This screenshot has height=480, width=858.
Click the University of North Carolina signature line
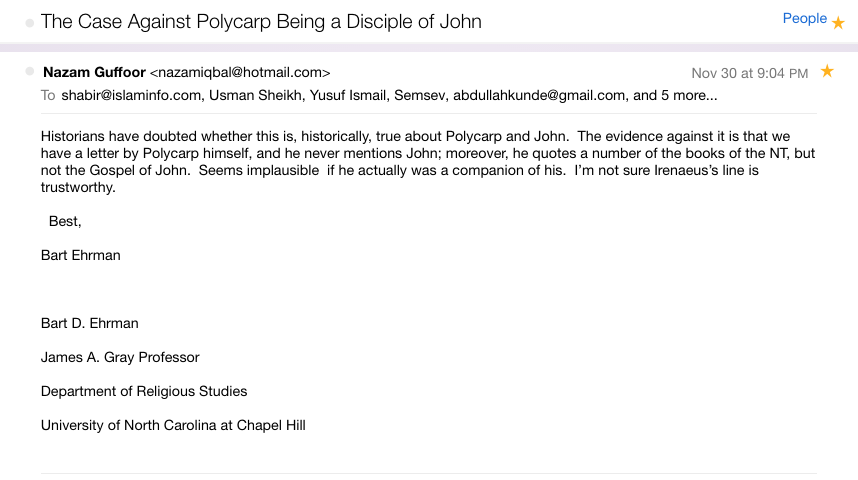click(x=173, y=425)
